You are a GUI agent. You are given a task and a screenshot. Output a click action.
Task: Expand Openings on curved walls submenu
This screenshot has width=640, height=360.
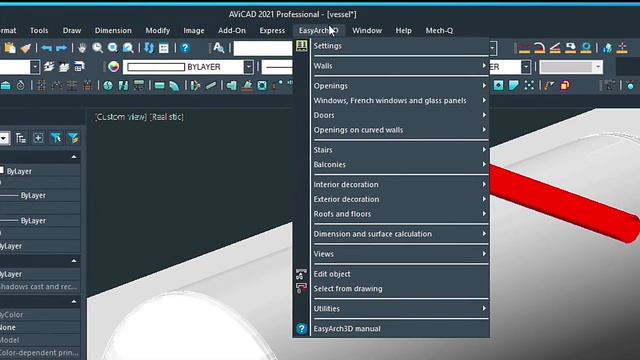coord(400,130)
